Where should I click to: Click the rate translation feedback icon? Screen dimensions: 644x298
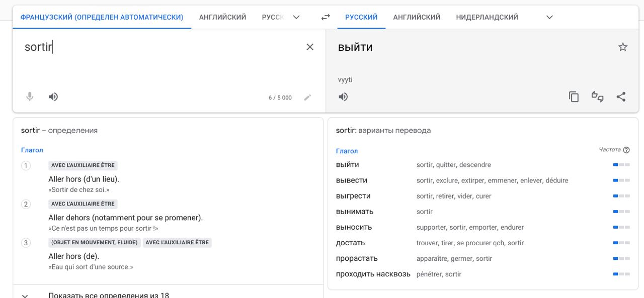[x=597, y=96]
